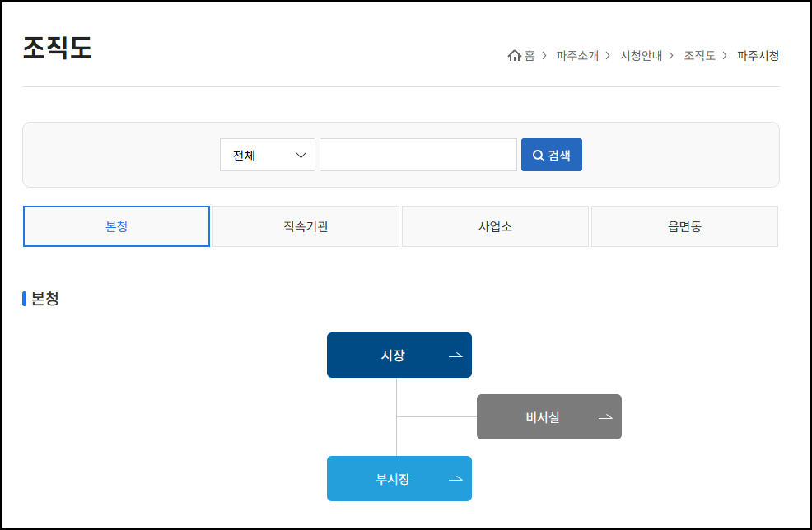Switch to the 직속기관 tab
This screenshot has width=812, height=530.
pyautogui.click(x=306, y=225)
